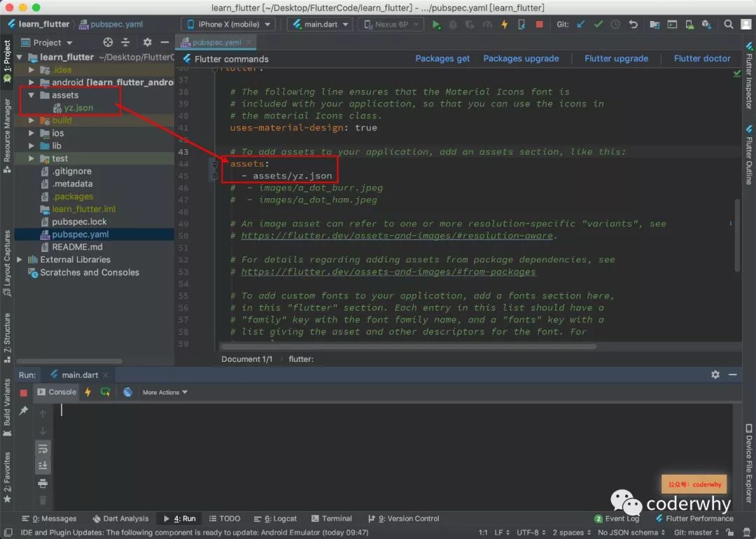The image size is (756, 539).
Task: Click in console text area
Action: pyautogui.click(x=393, y=456)
